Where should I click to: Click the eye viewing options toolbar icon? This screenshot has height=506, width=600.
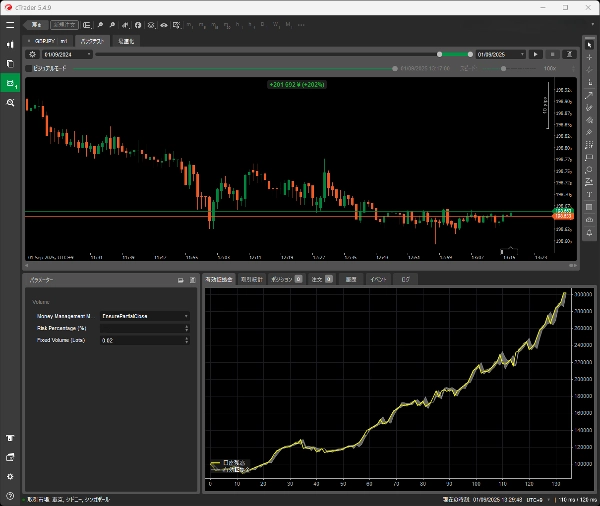pyautogui.click(x=164, y=25)
